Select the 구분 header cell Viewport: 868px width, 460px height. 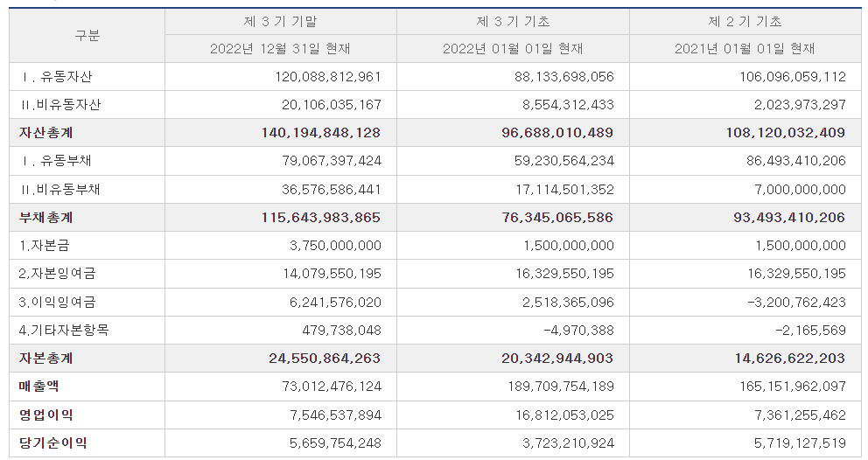tap(87, 36)
